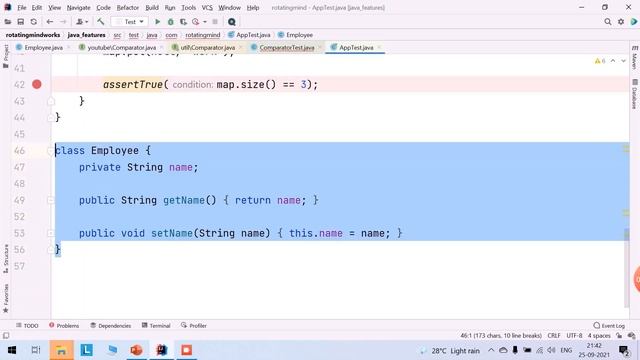Toggle breakpoint on line 42
Screen dimensions: 640x360
(x=37, y=84)
